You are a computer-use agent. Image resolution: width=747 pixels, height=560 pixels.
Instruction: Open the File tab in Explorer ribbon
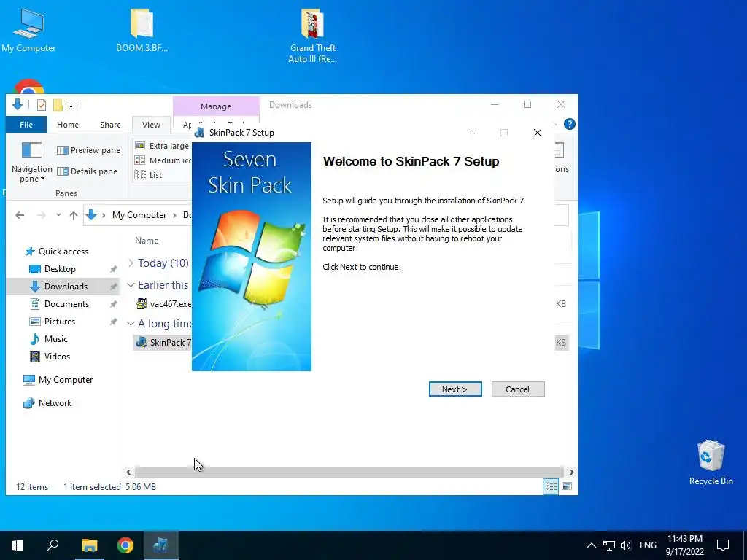coord(26,125)
